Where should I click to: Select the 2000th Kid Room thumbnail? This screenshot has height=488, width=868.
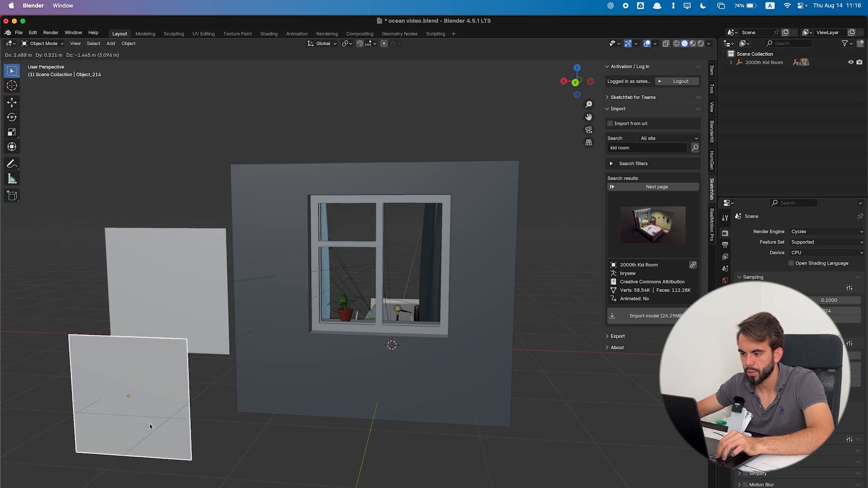tap(653, 225)
